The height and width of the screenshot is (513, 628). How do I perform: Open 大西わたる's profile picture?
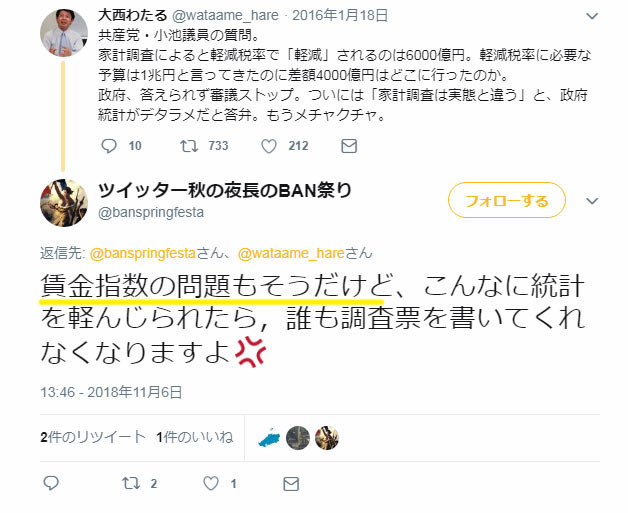(x=64, y=33)
